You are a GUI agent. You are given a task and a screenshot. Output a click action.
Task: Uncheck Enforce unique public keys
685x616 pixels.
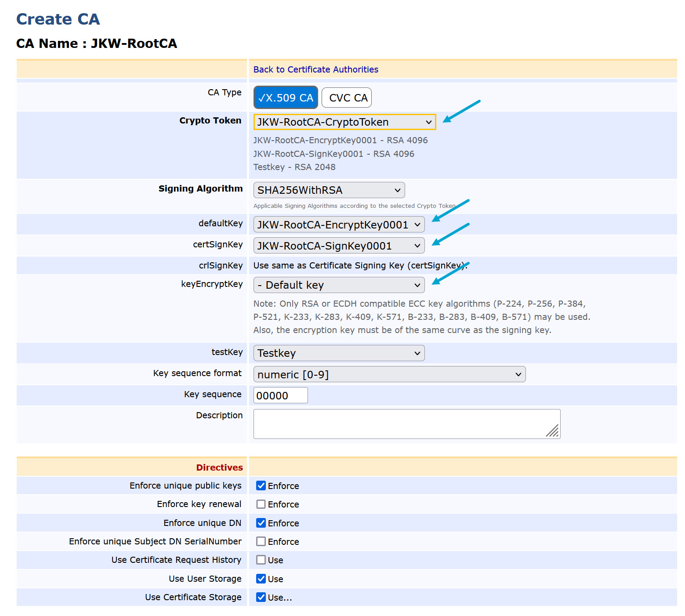(261, 486)
